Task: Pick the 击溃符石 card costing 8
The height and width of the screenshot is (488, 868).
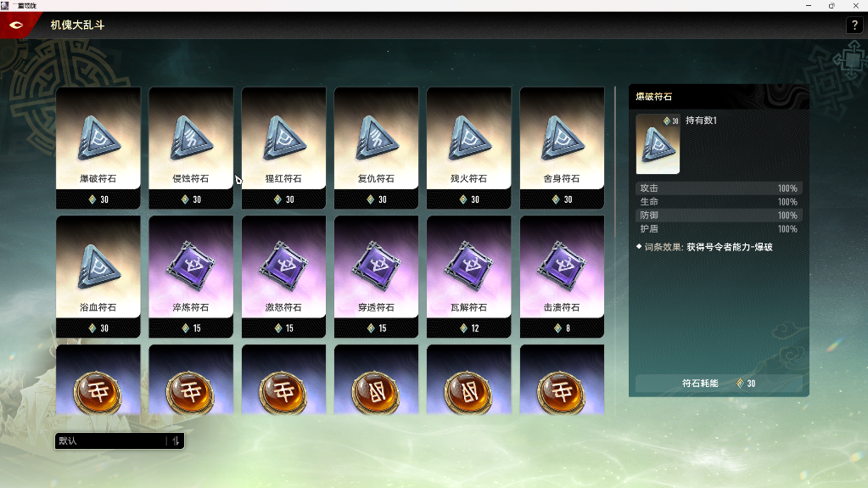Action: (x=562, y=277)
